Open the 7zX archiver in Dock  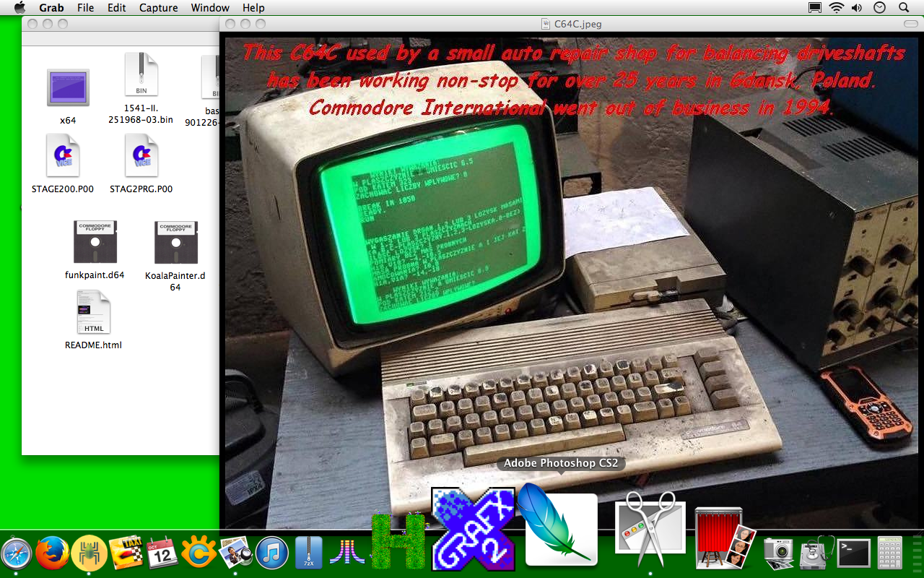(310, 553)
